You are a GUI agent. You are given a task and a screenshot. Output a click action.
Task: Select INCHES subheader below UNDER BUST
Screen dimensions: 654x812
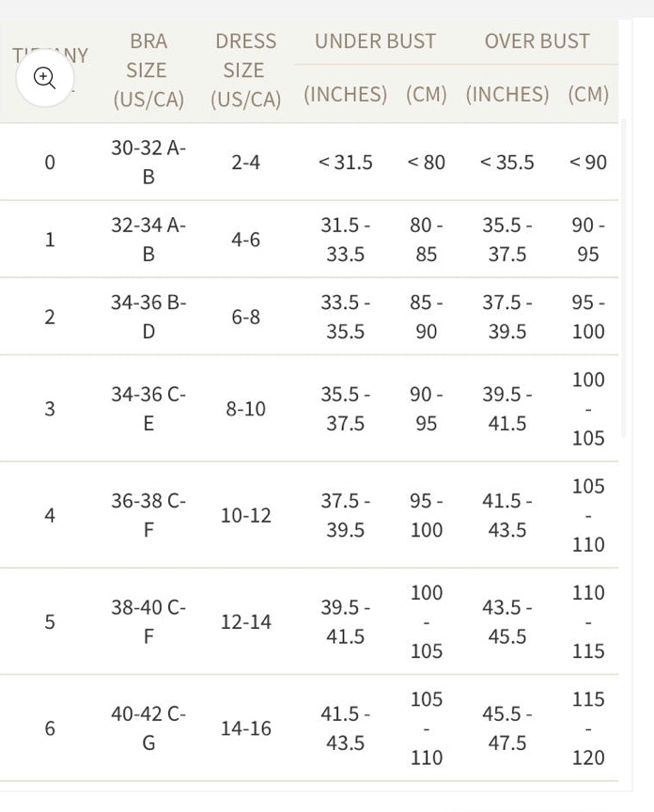345,94
